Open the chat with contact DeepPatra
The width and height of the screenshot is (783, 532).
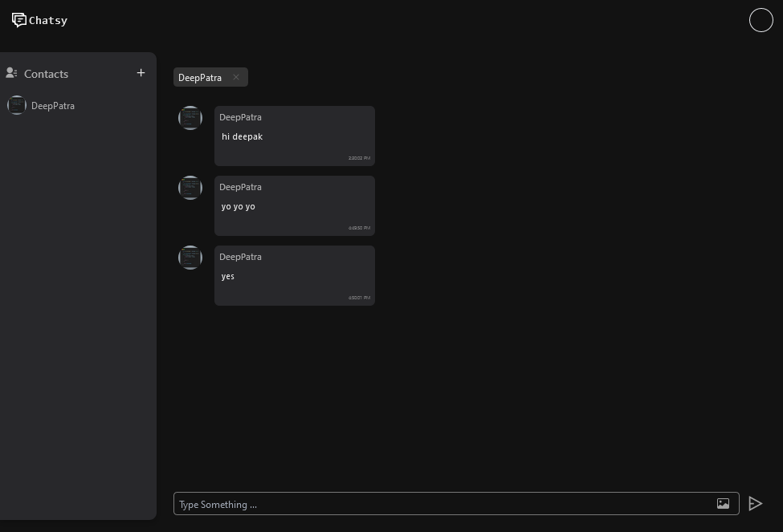(x=53, y=105)
